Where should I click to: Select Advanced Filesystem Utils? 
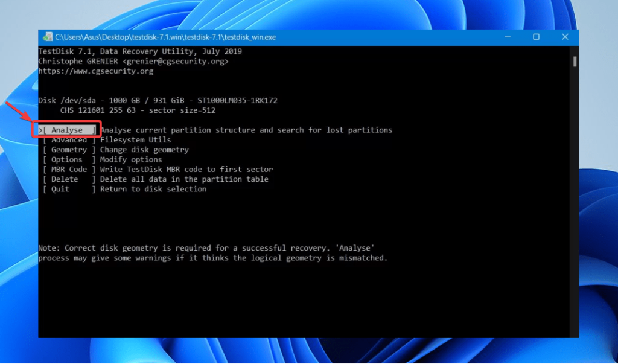[x=68, y=139]
